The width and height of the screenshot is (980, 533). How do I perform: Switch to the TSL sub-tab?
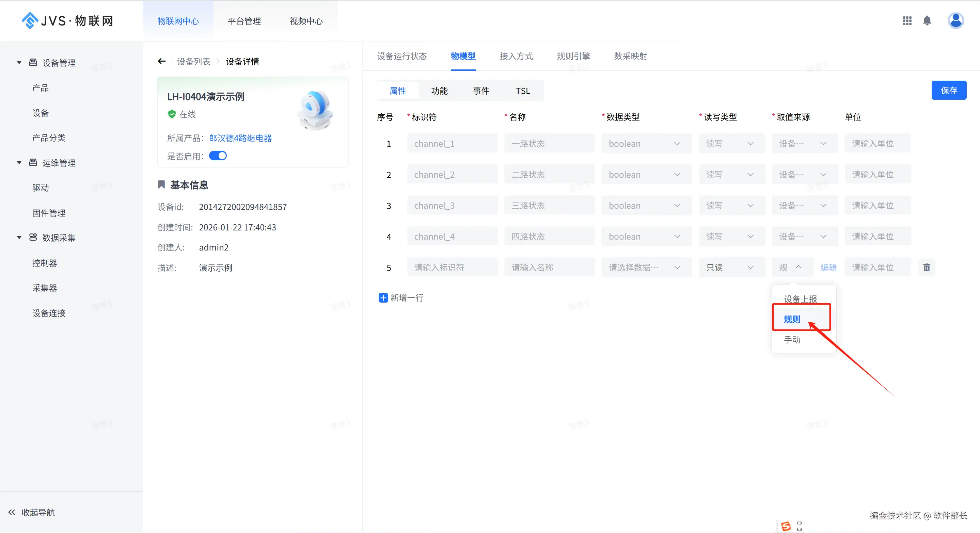tap(523, 91)
